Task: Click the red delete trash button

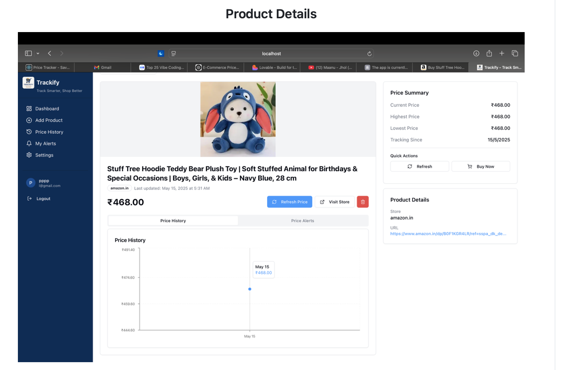Action: [x=363, y=202]
